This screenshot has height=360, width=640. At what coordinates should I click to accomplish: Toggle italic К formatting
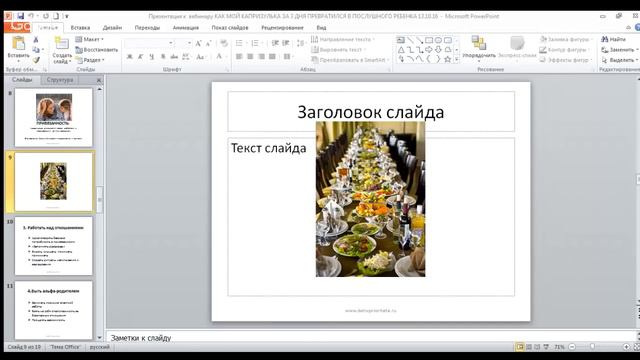point(141,57)
